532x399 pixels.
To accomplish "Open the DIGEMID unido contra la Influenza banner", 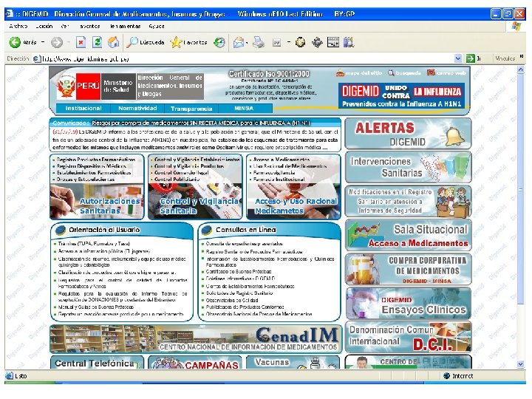I will click(402, 95).
